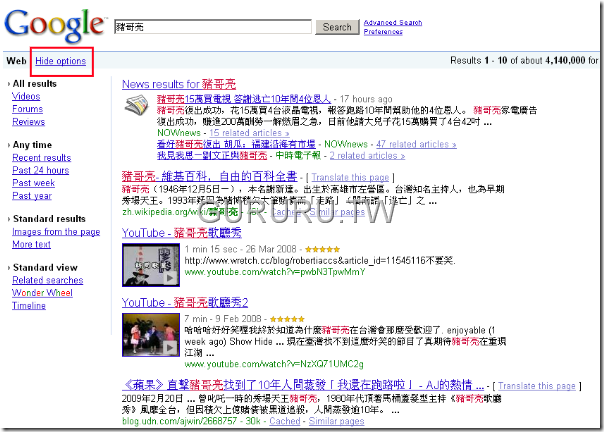604x432 pixels.
Task: Open the news headline posted 17 hours ago
Action: point(244,99)
